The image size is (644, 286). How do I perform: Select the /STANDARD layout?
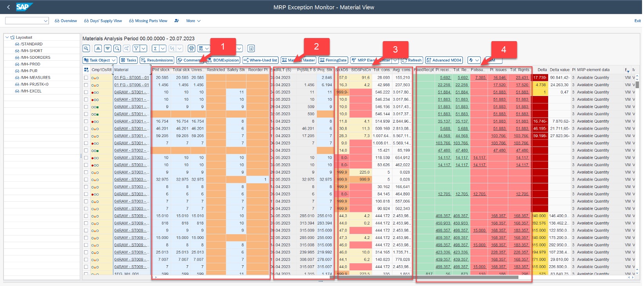click(31, 44)
